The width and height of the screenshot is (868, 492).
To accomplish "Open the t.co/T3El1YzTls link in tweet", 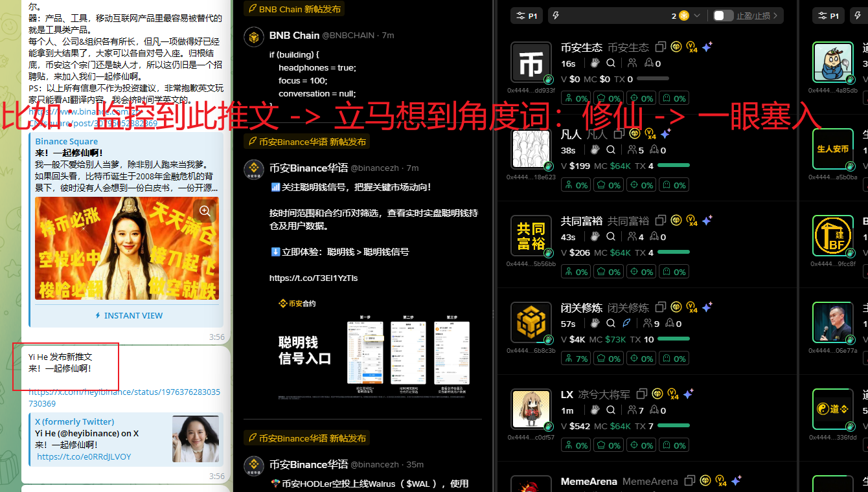I will pyautogui.click(x=314, y=278).
